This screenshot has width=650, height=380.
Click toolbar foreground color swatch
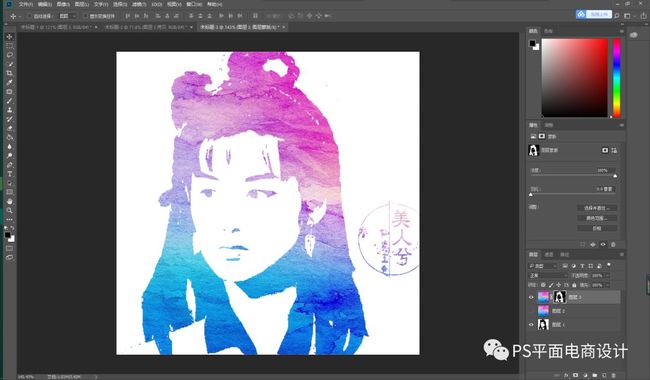pos(8,235)
